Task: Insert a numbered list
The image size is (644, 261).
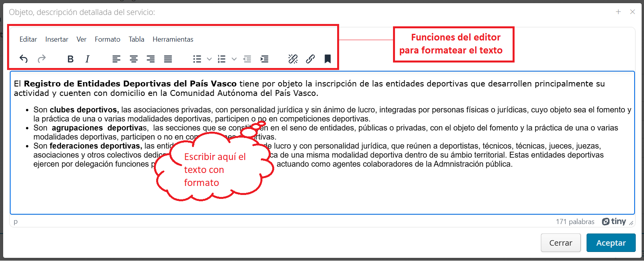Action: (222, 59)
